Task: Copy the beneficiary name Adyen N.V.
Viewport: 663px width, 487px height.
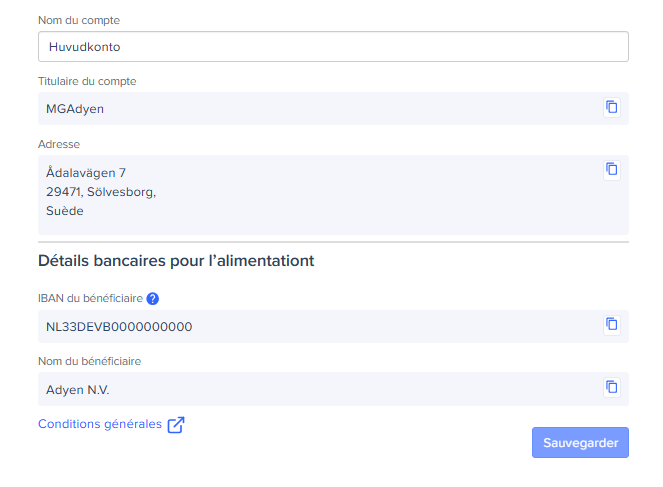Action: (611, 387)
